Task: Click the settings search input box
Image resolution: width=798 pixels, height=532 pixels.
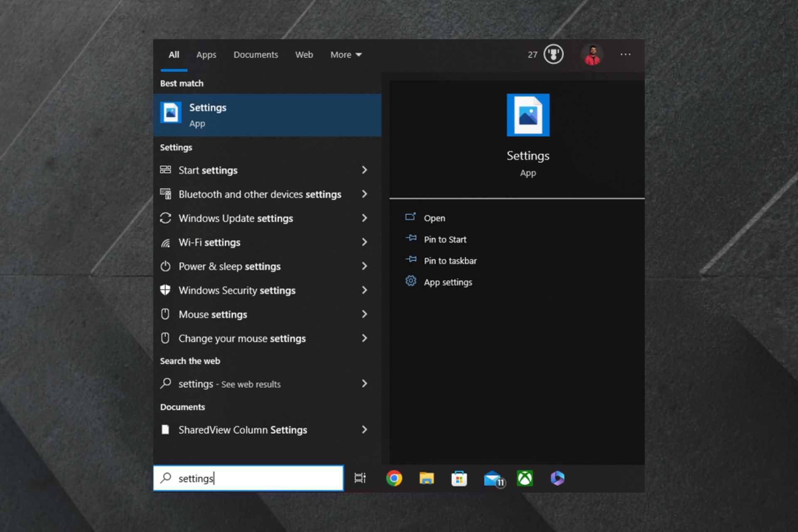Action: 249,478
